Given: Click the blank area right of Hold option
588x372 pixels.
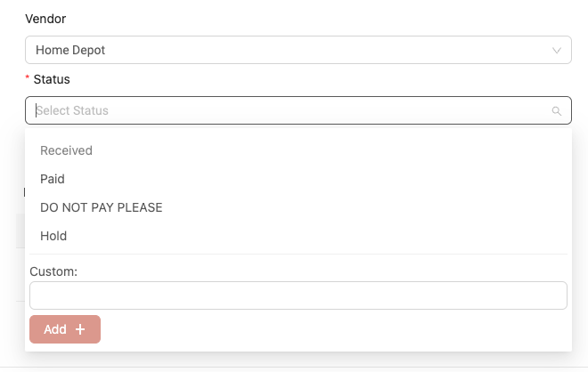Looking at the screenshot, I should click(317, 236).
